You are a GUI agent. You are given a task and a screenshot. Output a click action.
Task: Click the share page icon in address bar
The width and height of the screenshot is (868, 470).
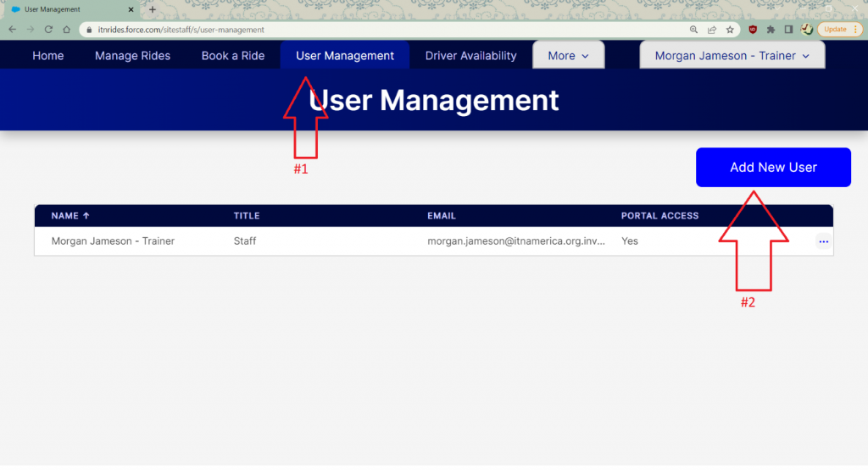[712, 29]
